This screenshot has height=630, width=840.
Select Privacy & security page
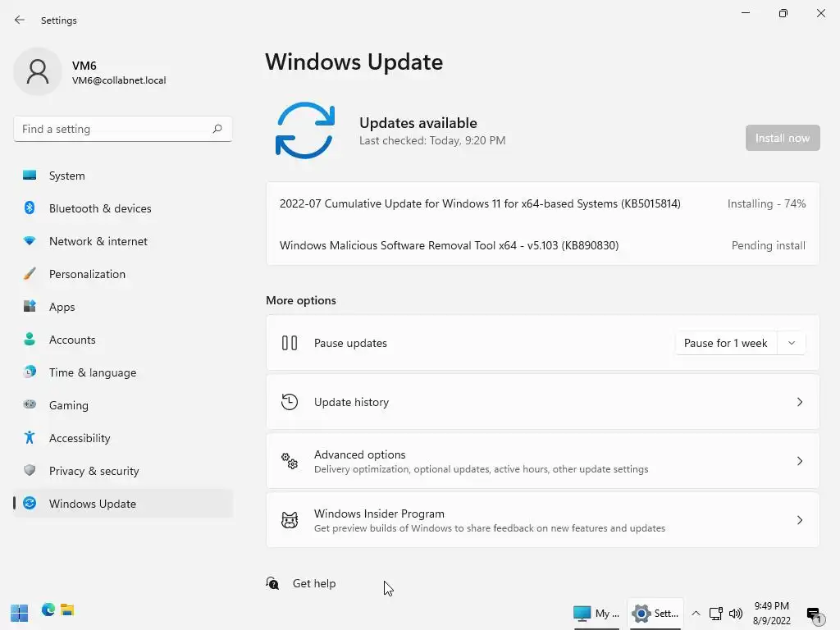click(x=123, y=471)
